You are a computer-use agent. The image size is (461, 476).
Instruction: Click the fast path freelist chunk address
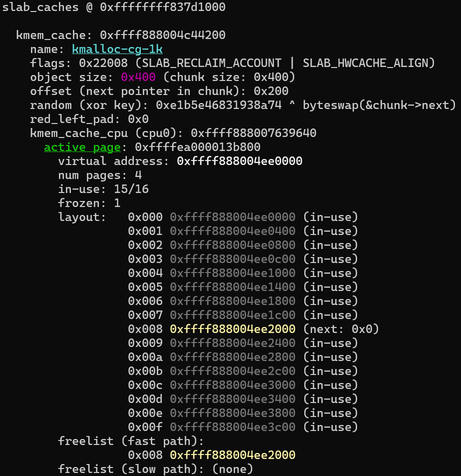pos(233,455)
